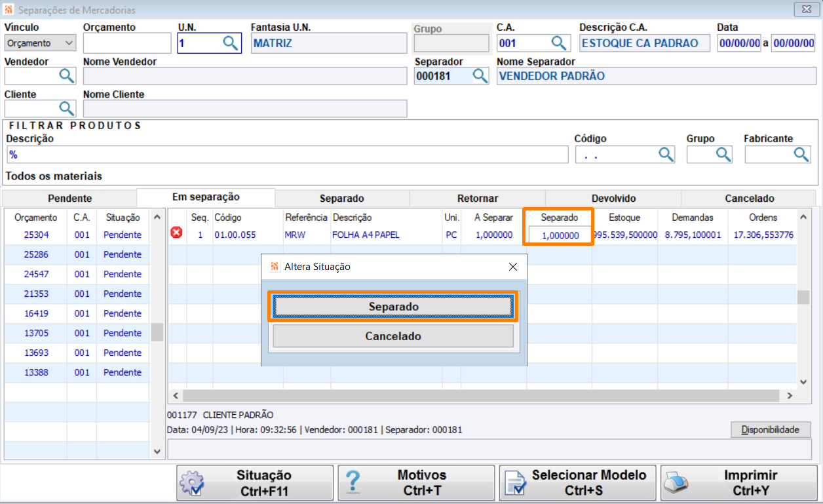Open Vendedor lookup magnifier icon

pyautogui.click(x=67, y=76)
